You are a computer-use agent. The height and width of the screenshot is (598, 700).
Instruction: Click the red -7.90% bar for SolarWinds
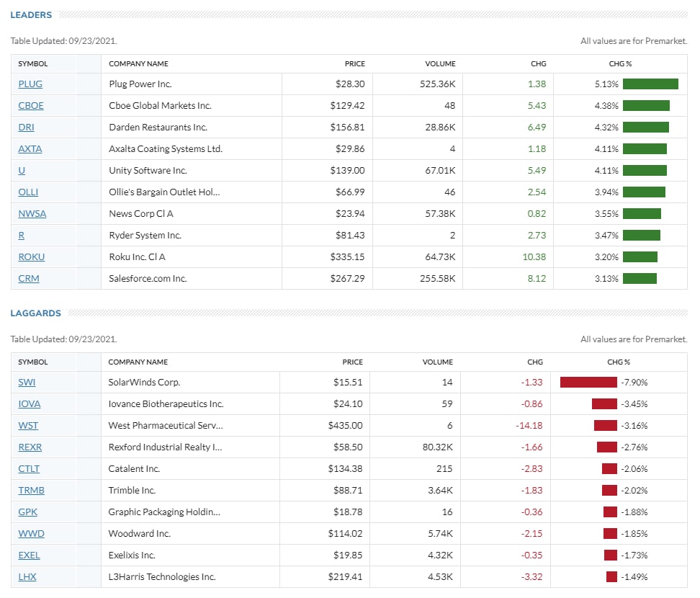[588, 383]
